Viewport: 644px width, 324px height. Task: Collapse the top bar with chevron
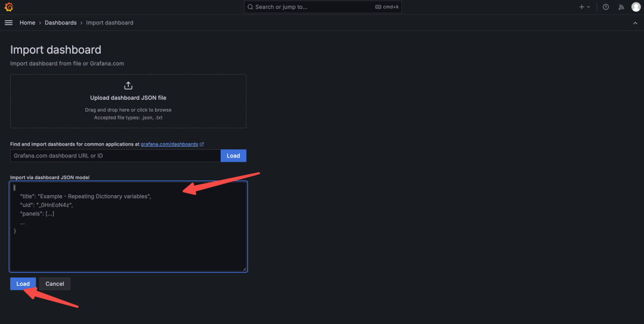[636, 23]
